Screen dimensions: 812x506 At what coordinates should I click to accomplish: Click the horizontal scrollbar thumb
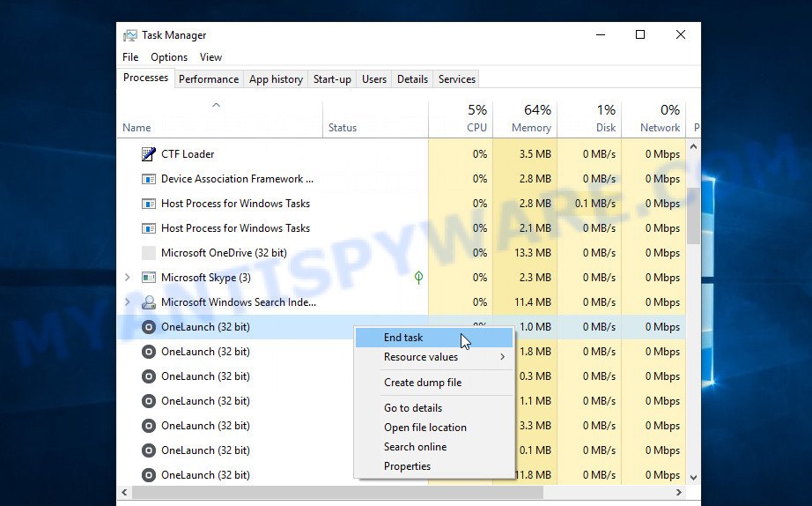(x=337, y=492)
